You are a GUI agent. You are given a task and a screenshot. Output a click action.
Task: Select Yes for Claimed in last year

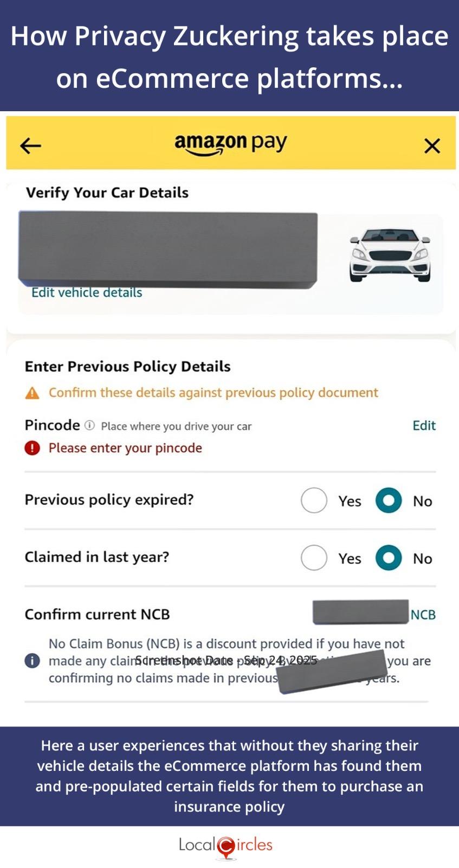(x=314, y=558)
